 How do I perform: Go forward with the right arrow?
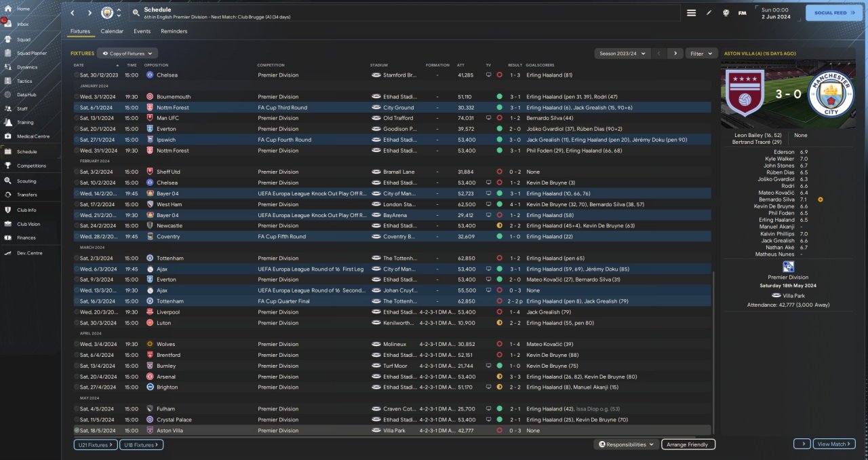[90, 13]
